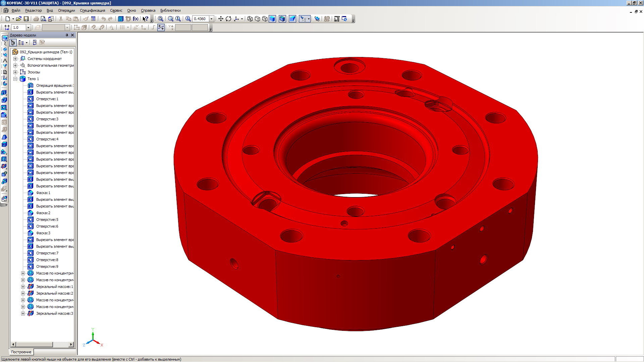This screenshot has width=644, height=362.
Task: Click the Rotate view tool
Action: click(x=228, y=19)
